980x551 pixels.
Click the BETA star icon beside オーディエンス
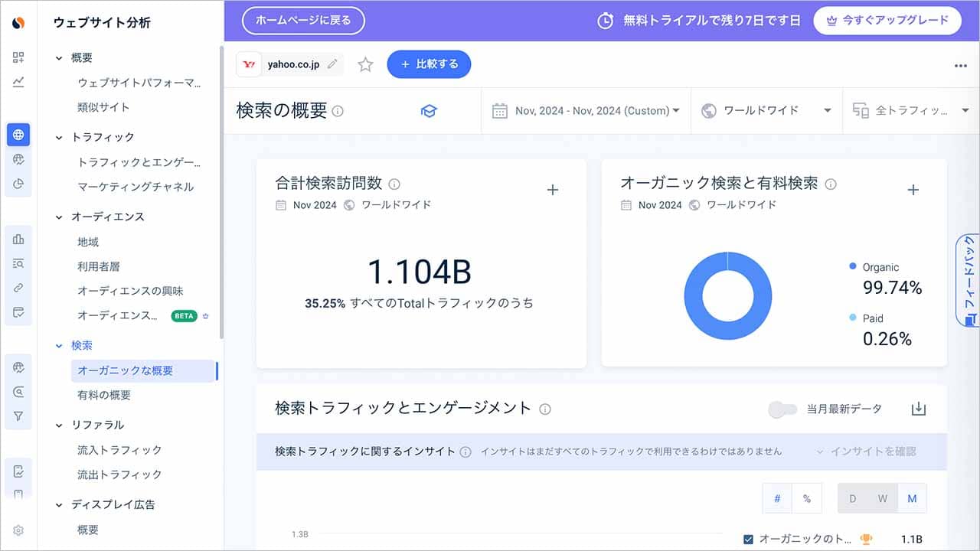tap(205, 315)
